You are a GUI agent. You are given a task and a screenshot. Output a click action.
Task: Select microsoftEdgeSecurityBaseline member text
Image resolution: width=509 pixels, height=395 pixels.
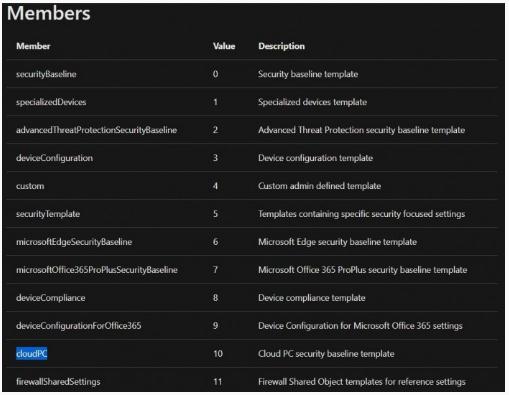(74, 242)
